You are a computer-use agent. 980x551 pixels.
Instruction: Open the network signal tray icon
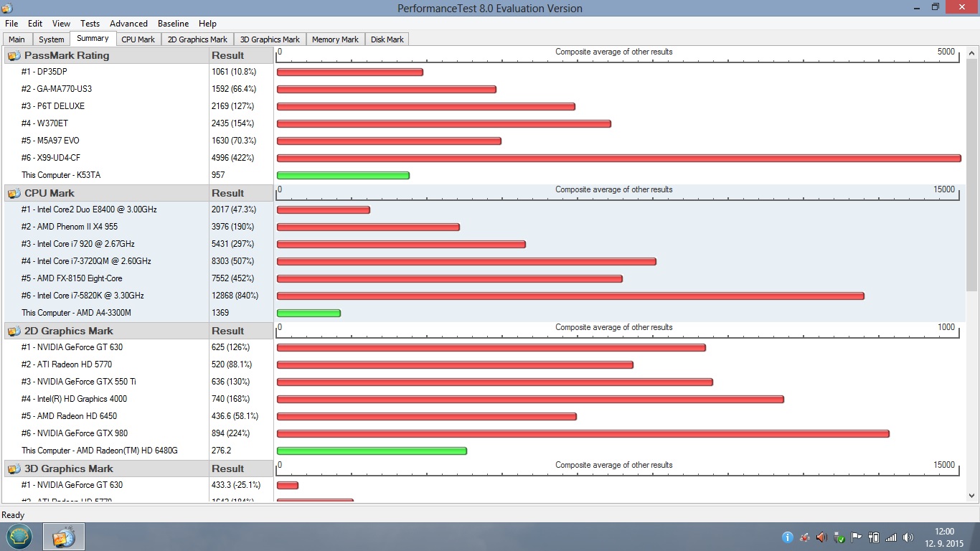[891, 537]
